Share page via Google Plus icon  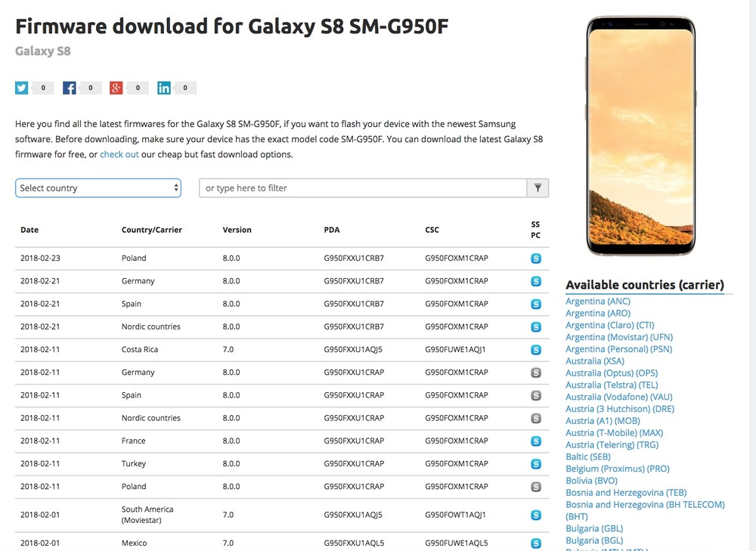click(116, 88)
